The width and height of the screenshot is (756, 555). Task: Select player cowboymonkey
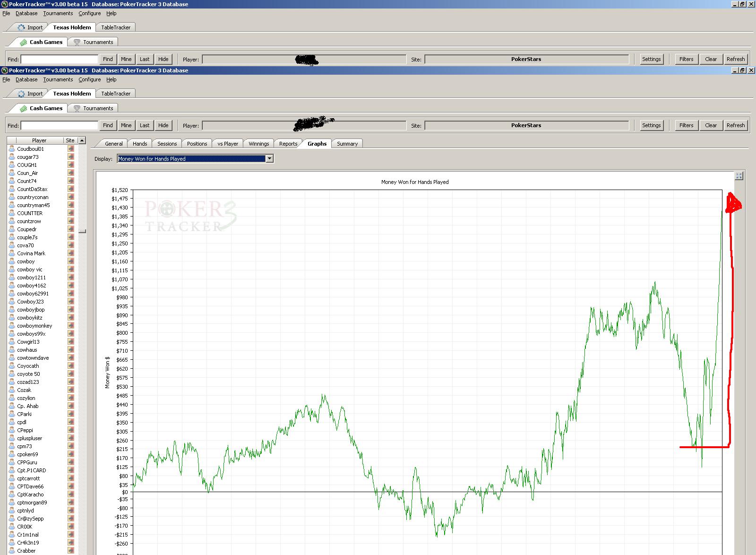(34, 326)
